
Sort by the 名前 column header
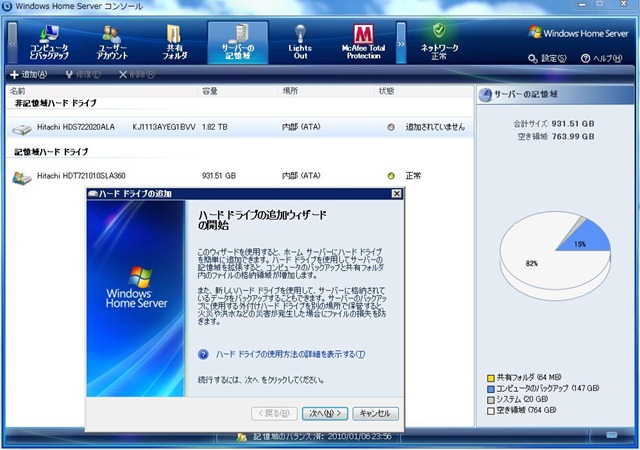tap(102, 91)
